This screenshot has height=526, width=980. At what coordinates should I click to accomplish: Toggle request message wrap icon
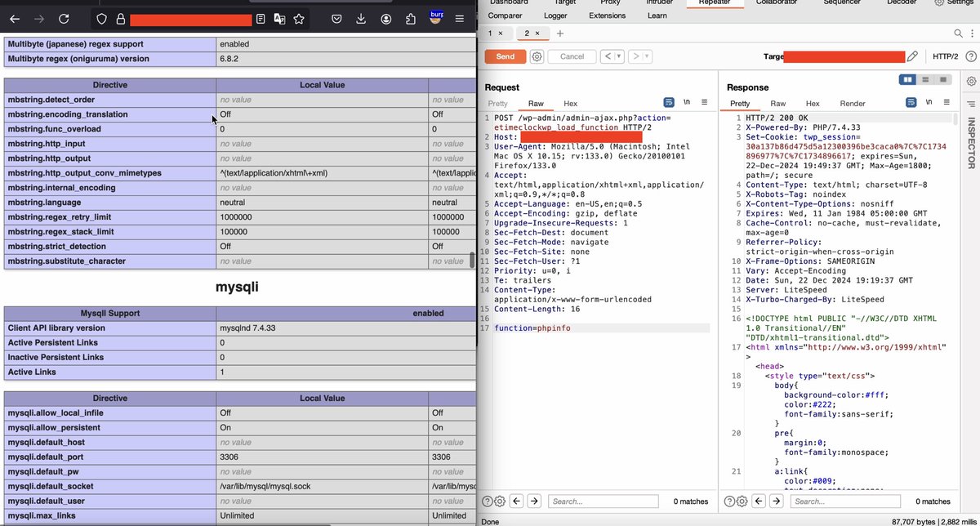(669, 102)
